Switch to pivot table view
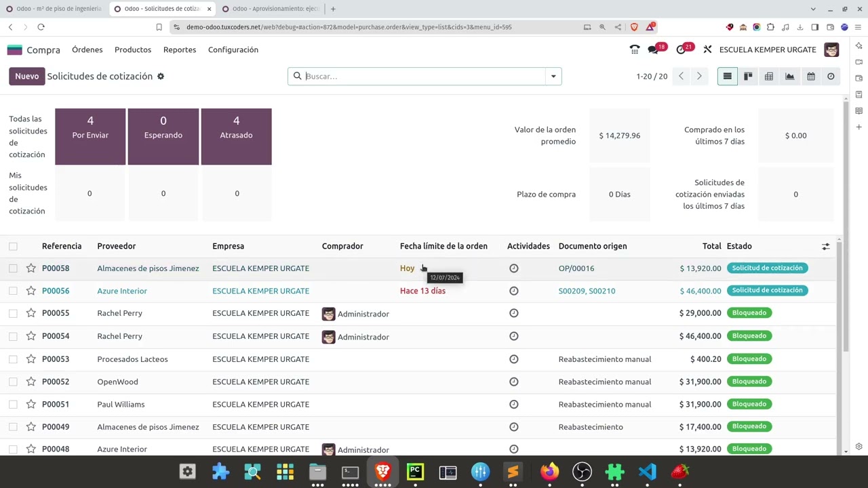The width and height of the screenshot is (868, 488). tap(769, 77)
